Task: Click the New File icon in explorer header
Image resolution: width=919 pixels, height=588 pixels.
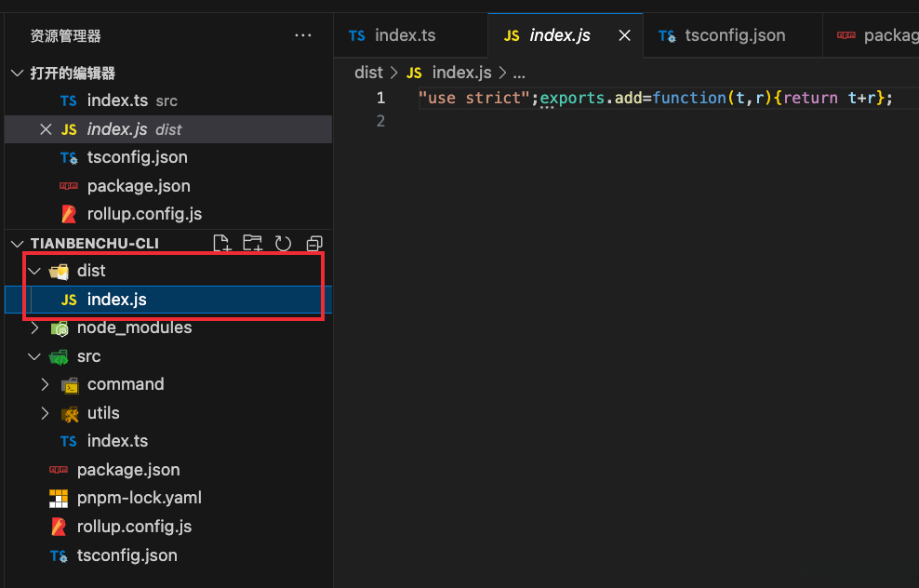Action: point(221,244)
